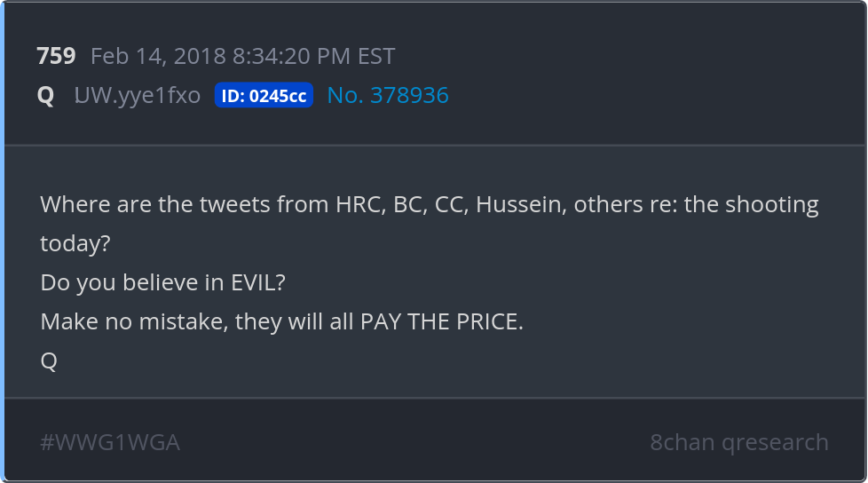Screen dimensions: 868x483
Task: Click the name "Hussein" in the post
Action: click(520, 204)
